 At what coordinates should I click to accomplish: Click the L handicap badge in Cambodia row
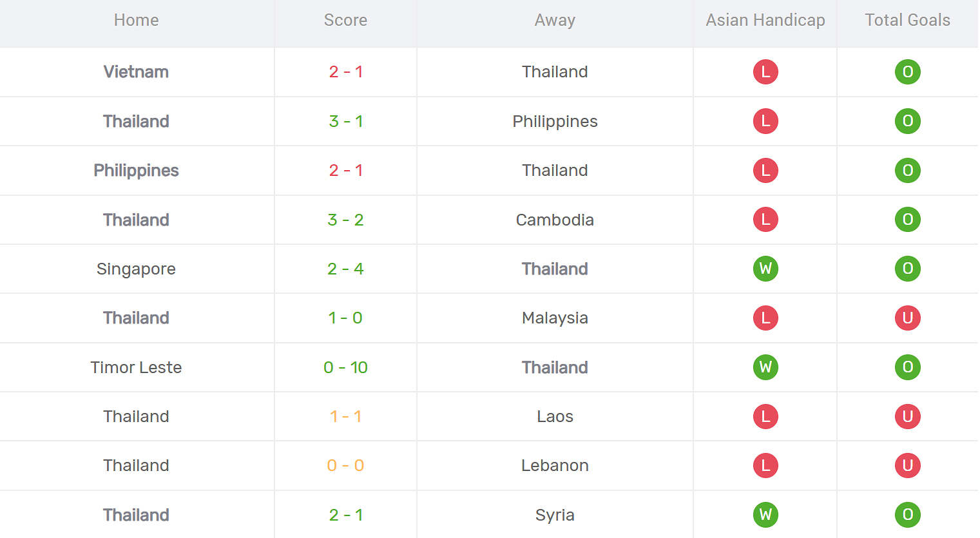pos(765,220)
